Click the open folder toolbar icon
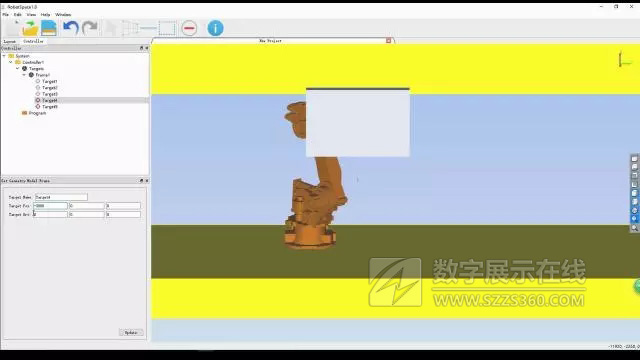Image resolution: width=640 pixels, height=360 pixels. 30,28
